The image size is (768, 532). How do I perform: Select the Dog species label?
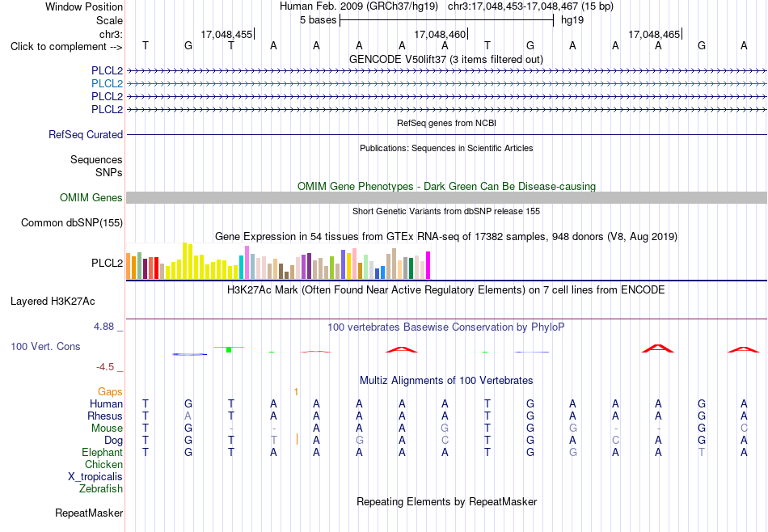(113, 441)
